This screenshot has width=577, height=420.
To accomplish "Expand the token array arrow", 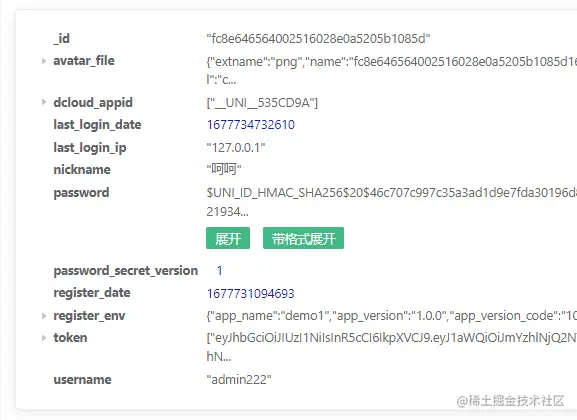I will coord(44,338).
